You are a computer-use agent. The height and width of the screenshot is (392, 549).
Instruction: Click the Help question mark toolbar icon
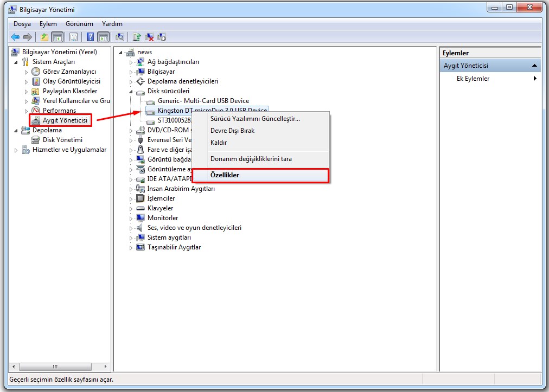pos(90,37)
